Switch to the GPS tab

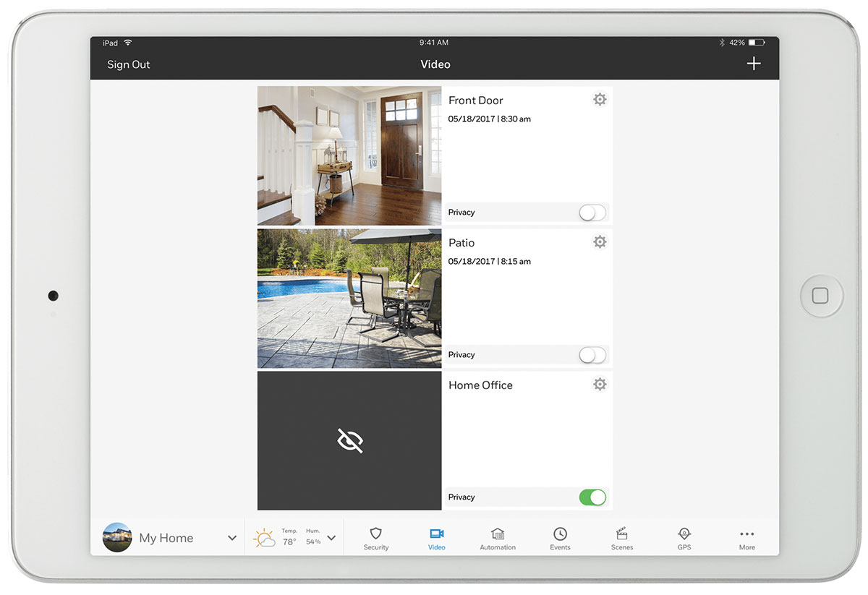(684, 539)
